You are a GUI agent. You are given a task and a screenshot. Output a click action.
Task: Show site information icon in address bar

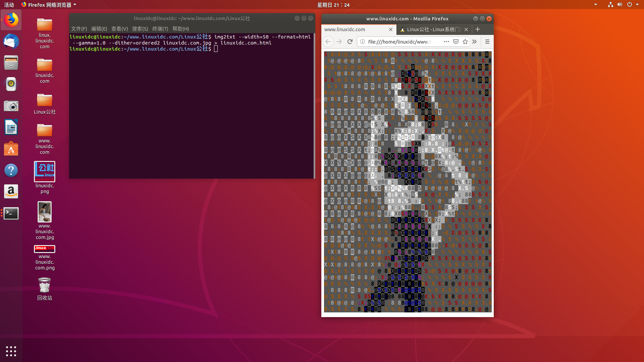(x=362, y=42)
